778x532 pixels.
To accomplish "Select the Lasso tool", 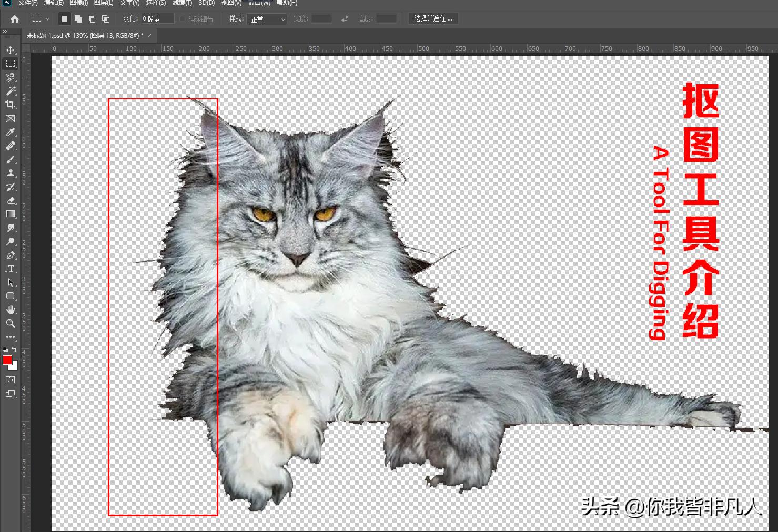I will (10, 77).
